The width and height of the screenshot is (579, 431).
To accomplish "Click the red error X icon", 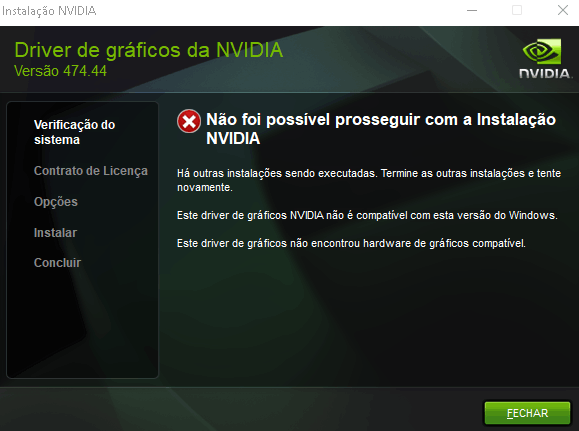I will (x=189, y=121).
